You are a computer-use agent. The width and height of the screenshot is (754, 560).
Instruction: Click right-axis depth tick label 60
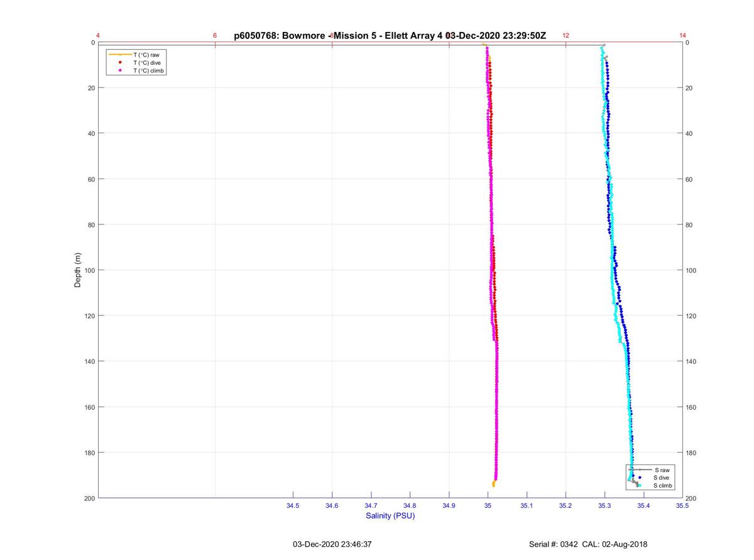[690, 179]
